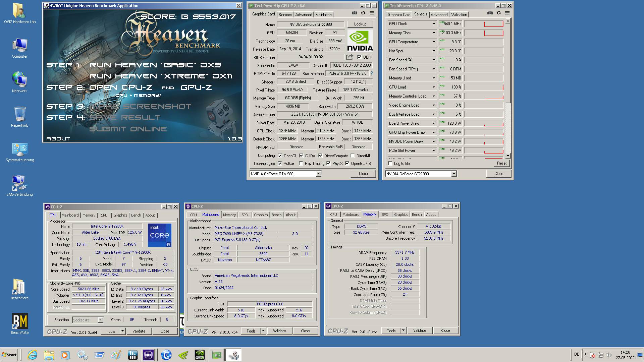This screenshot has width=644, height=362.
Task: Click the NVIDIA logo in GPU-Z
Action: coord(360,41)
